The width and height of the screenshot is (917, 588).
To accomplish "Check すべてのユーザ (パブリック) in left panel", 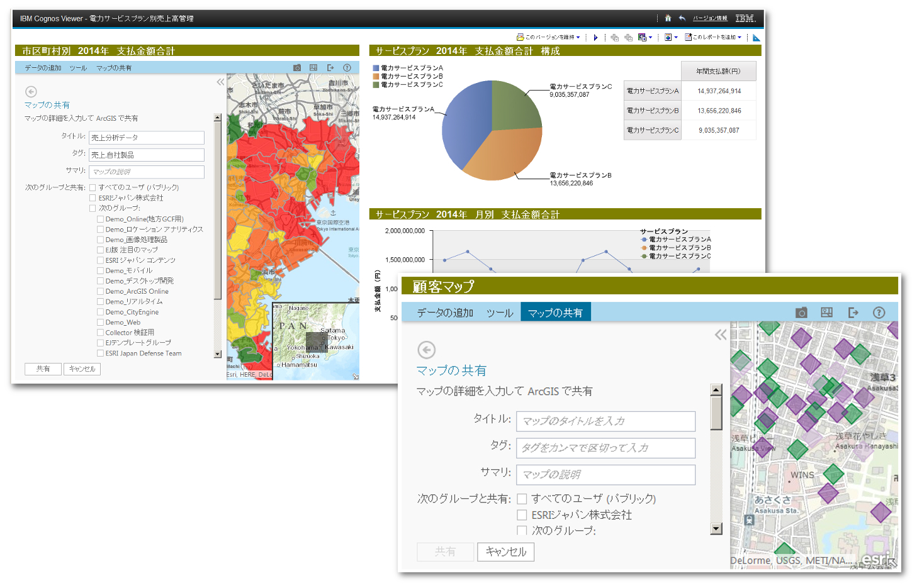I will [x=93, y=187].
